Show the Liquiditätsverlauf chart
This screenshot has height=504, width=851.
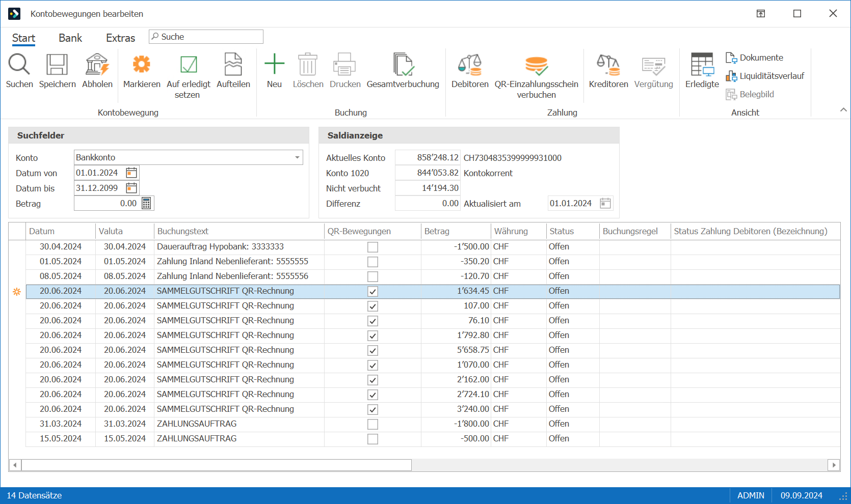(765, 76)
